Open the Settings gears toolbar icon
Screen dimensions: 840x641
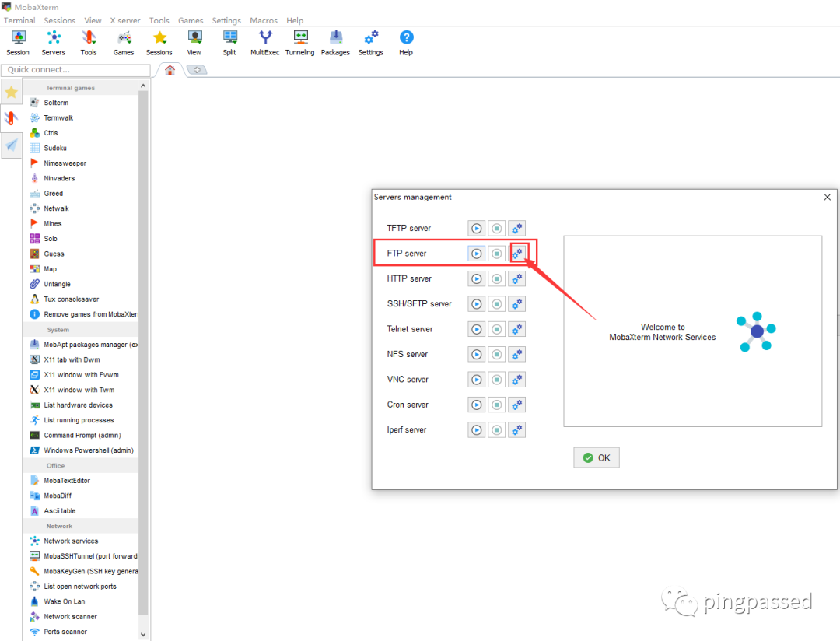371,43
